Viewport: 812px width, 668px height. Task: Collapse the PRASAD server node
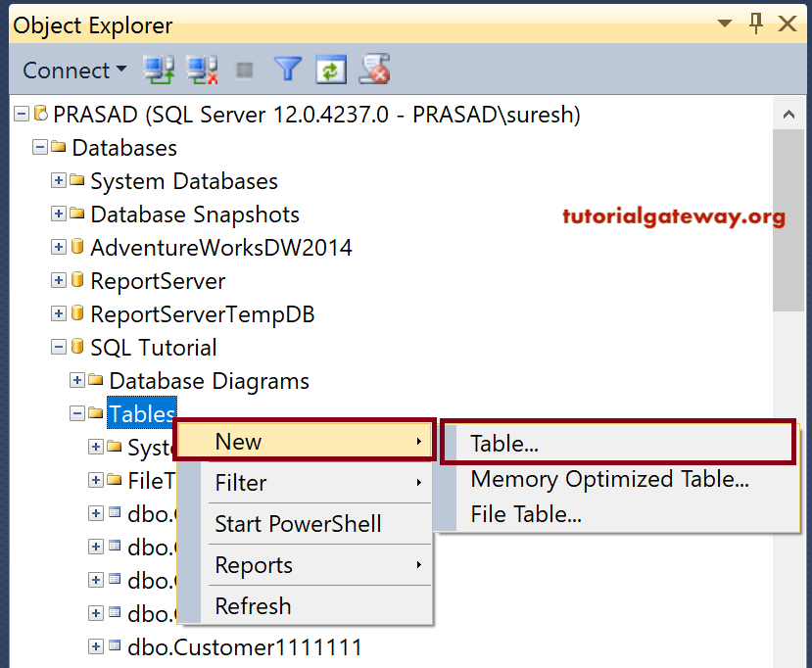tap(22, 114)
